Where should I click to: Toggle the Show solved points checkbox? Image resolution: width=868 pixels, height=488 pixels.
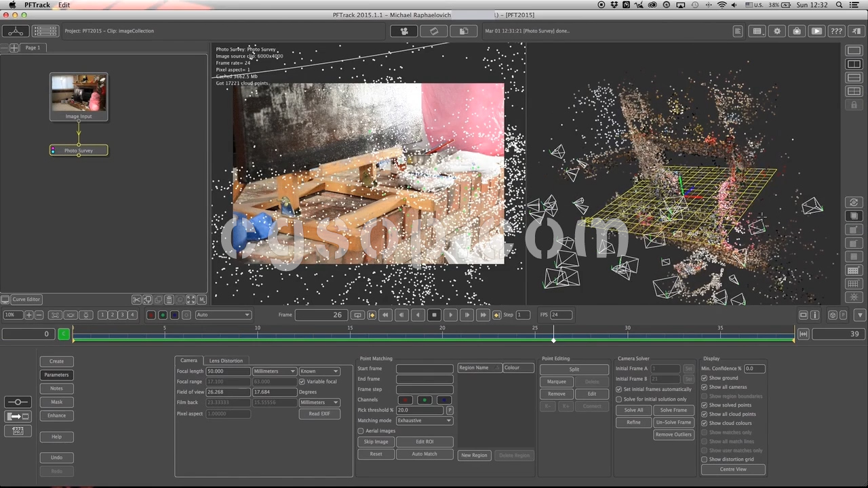tap(704, 405)
